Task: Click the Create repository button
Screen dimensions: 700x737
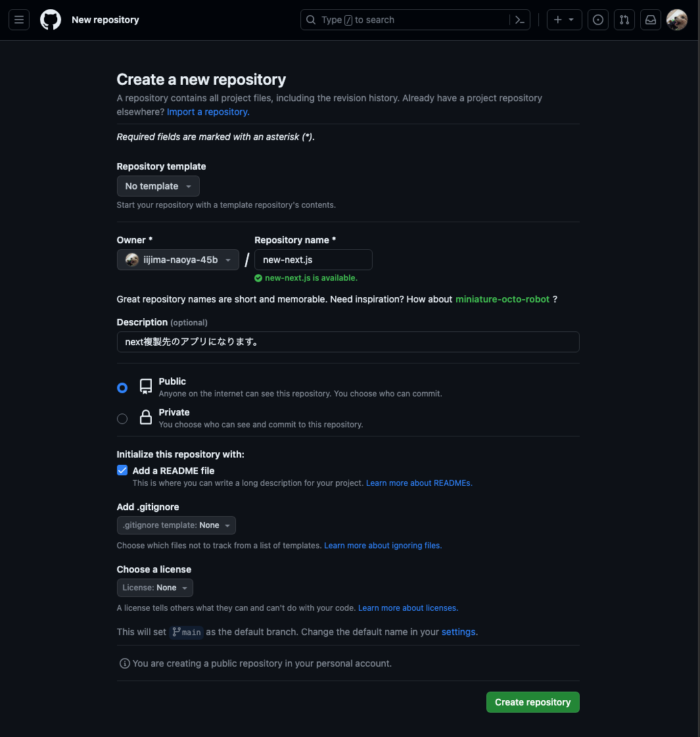Action: point(532,701)
